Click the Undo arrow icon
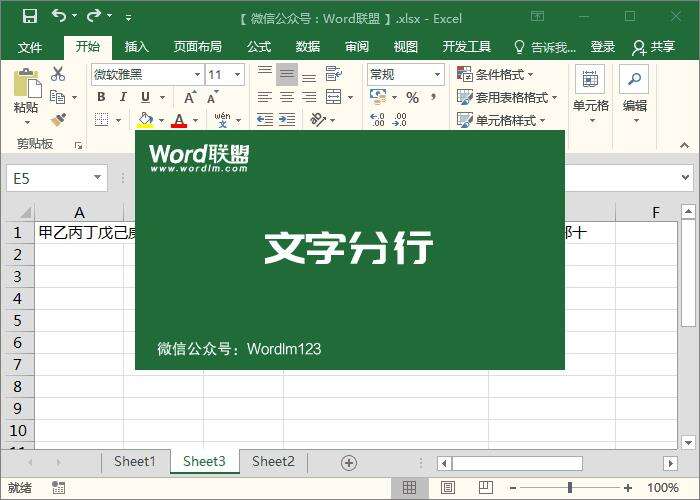The image size is (700, 500). [x=59, y=17]
